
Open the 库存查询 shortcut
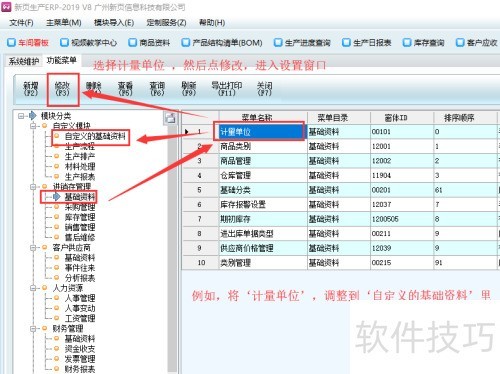424,43
